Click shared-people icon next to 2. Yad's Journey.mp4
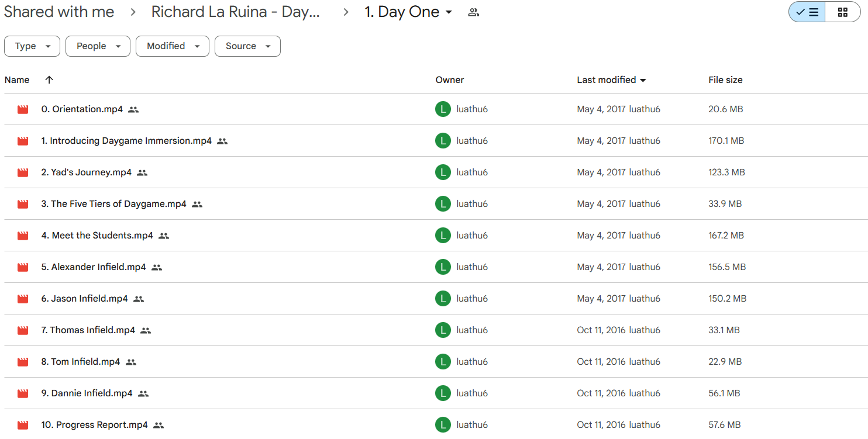868x439 pixels. tap(142, 172)
